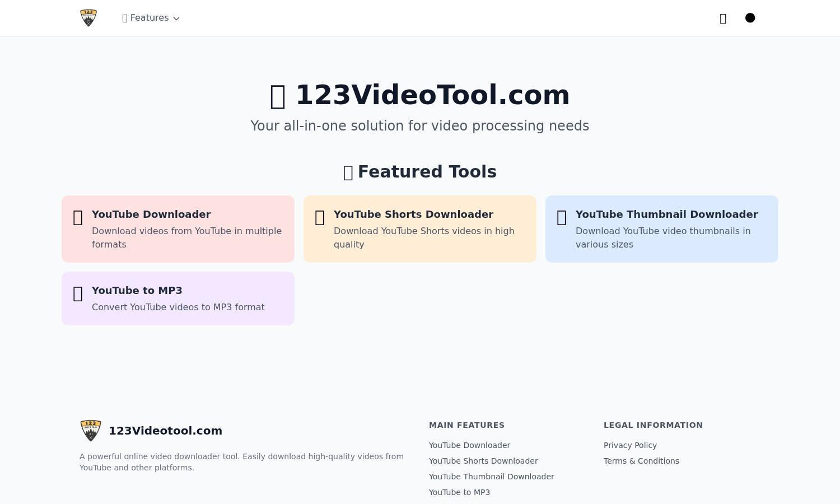Open the YouTube Thumbnail Downloader card
Viewport: 840px width, 504px height.
coord(662,229)
